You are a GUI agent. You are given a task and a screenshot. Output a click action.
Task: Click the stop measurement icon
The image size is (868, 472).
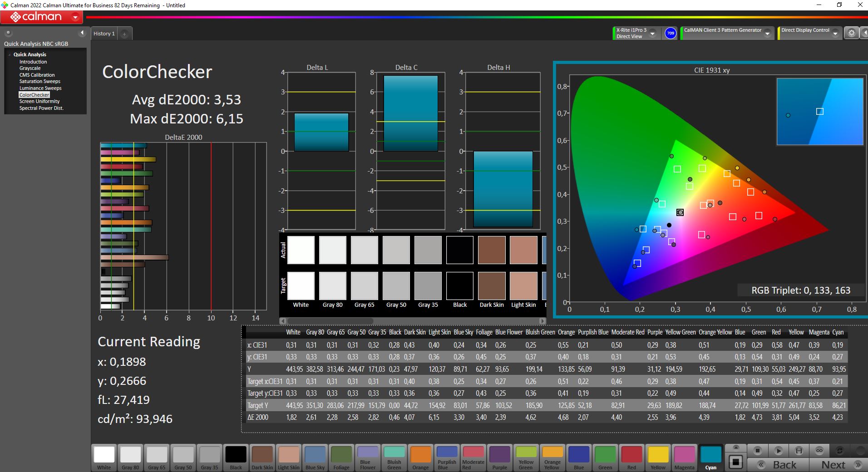pos(757,451)
